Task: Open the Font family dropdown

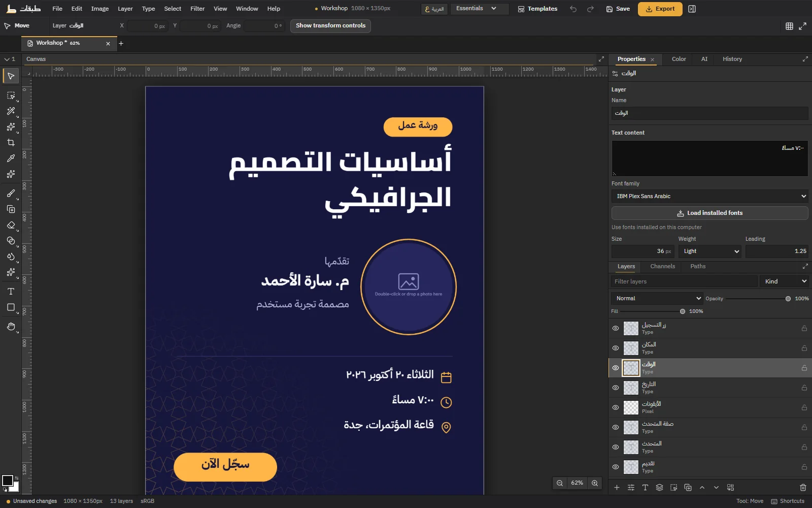Action: coord(709,196)
